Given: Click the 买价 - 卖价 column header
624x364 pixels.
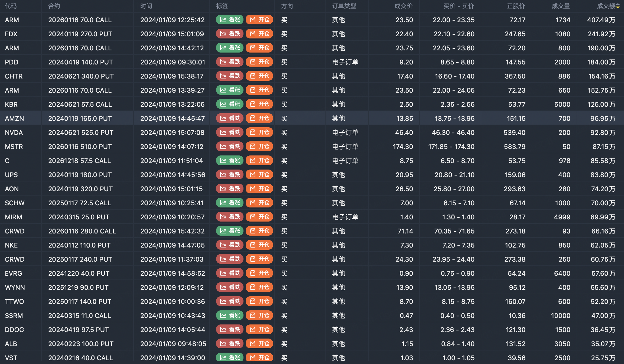Looking at the screenshot, I should tap(459, 6).
